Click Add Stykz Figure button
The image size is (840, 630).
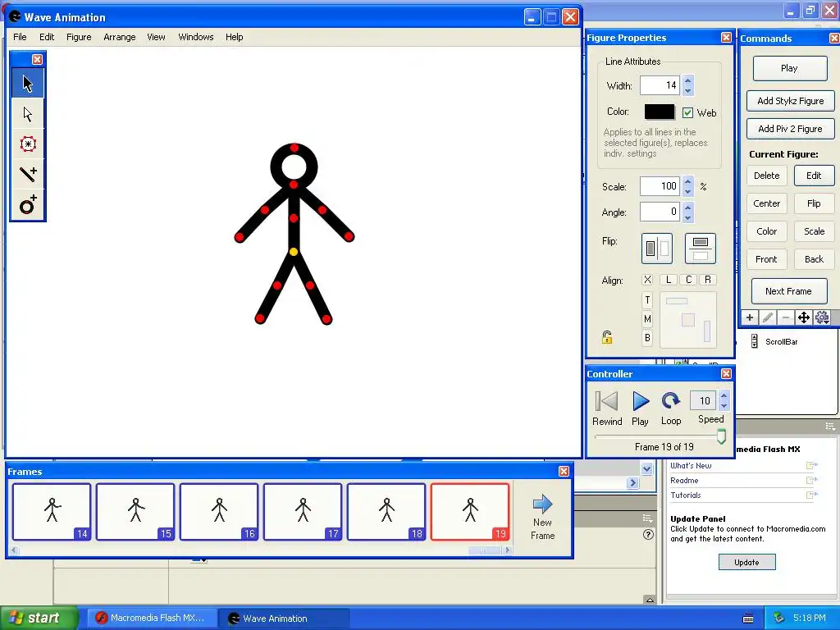(790, 101)
